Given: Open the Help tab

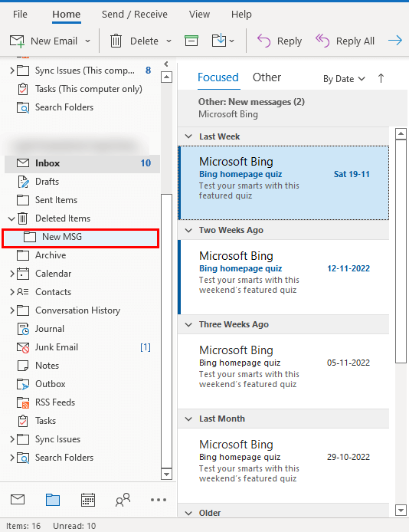Looking at the screenshot, I should 241,15.
